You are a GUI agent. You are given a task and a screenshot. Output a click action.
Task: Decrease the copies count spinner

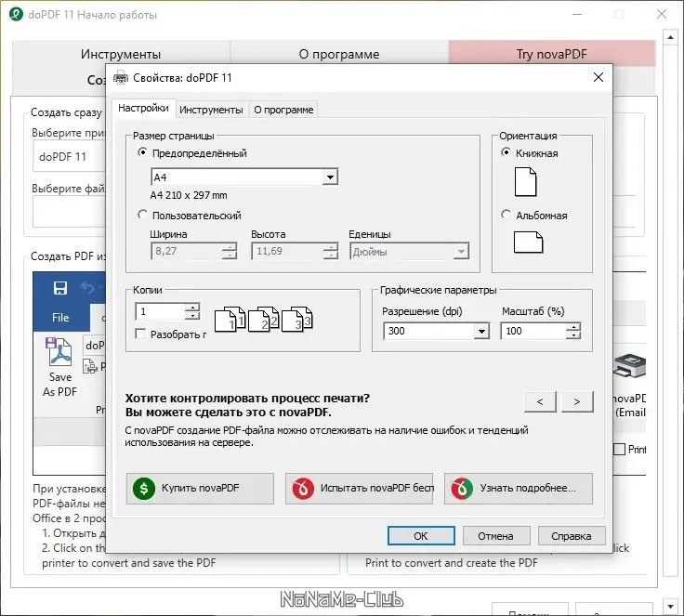(x=192, y=315)
